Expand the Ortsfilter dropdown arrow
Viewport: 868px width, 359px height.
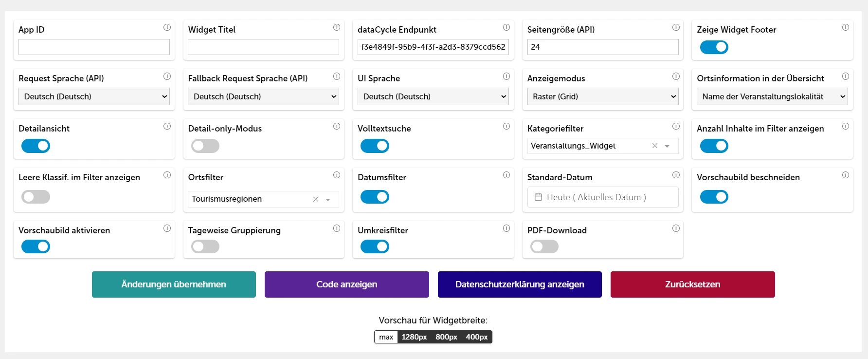pos(328,200)
